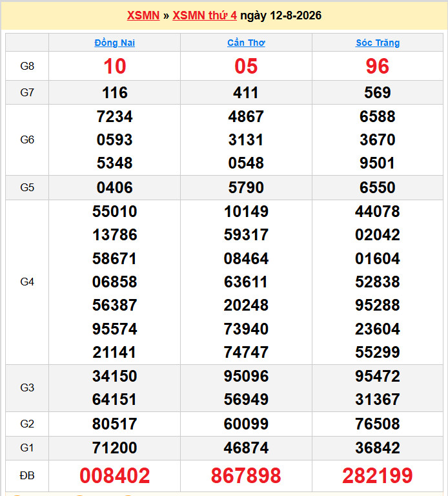
Task: Select G4 number 06858
Action: (x=114, y=282)
